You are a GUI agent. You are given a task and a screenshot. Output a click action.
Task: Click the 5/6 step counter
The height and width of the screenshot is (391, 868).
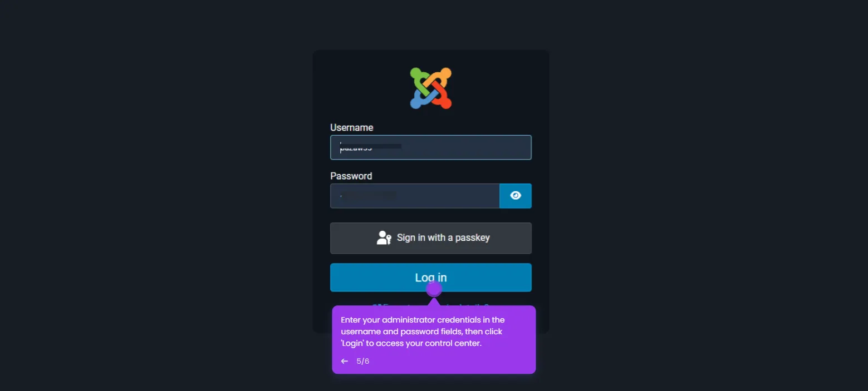pos(363,362)
